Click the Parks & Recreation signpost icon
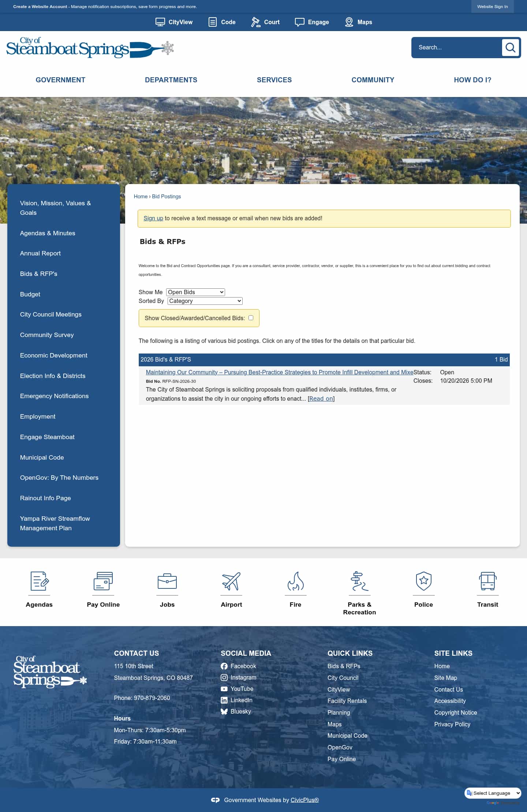The height and width of the screenshot is (812, 527). pos(359,581)
